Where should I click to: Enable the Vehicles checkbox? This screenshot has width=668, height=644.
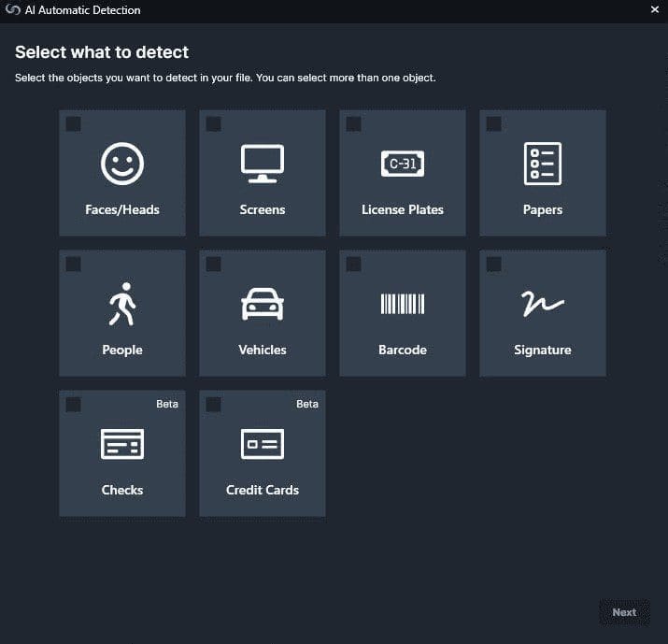tap(213, 265)
